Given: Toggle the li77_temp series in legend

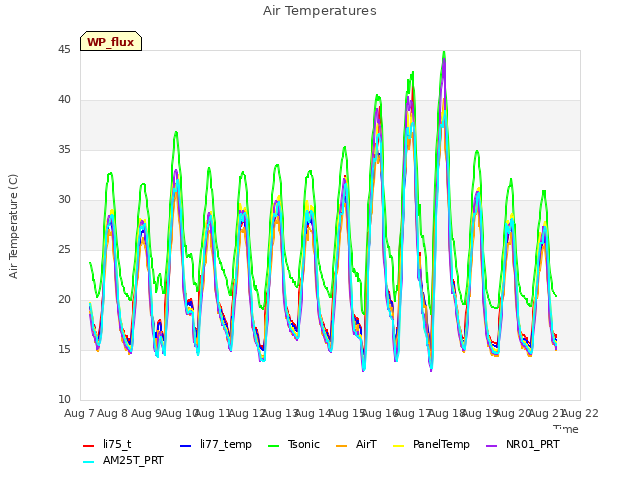Looking at the screenshot, I should point(216,444).
